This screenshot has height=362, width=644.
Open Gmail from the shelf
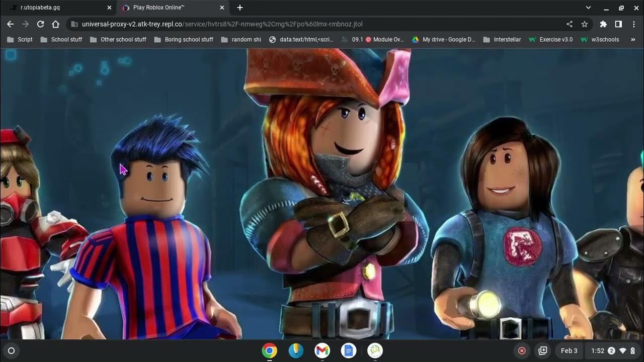[x=322, y=351]
